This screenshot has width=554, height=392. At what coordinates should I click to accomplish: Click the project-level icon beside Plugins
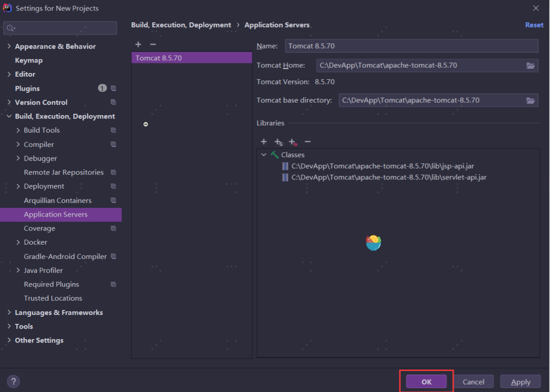click(113, 88)
